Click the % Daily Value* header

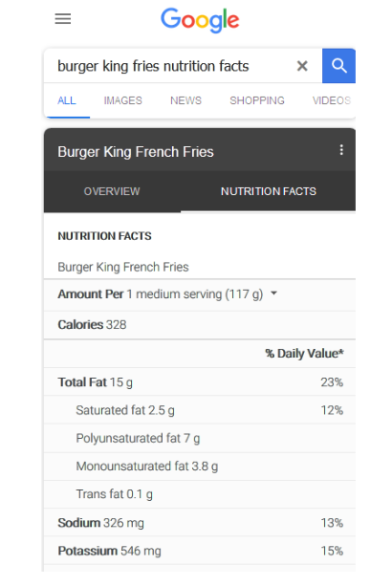(304, 354)
